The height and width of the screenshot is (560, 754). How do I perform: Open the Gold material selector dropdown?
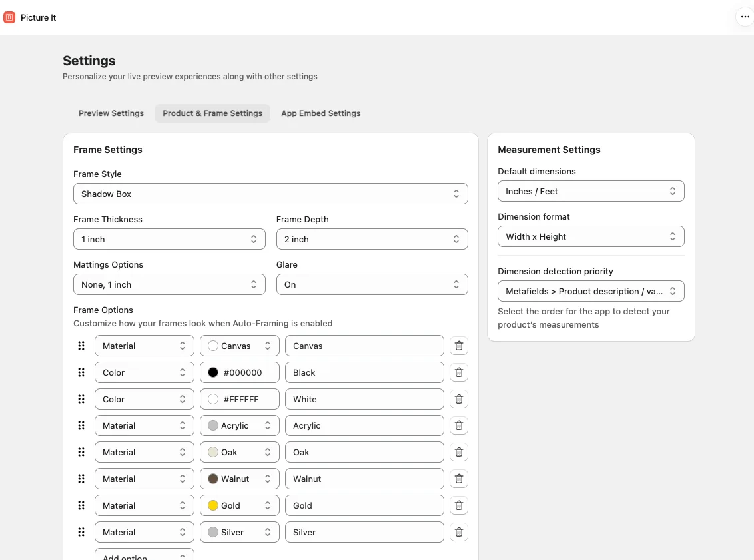pyautogui.click(x=240, y=505)
